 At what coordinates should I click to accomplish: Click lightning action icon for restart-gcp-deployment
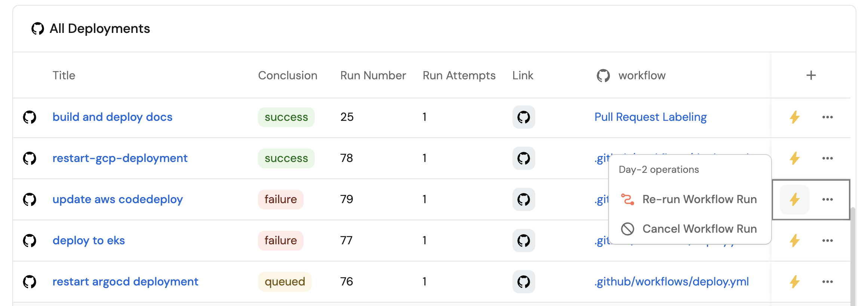(794, 158)
